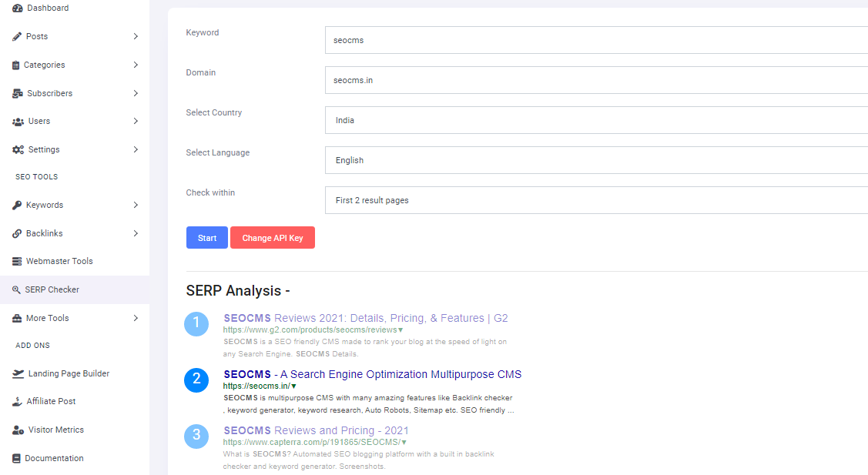The height and width of the screenshot is (475, 868).
Task: Expand the Categories submenu chevron
Action: coord(136,65)
